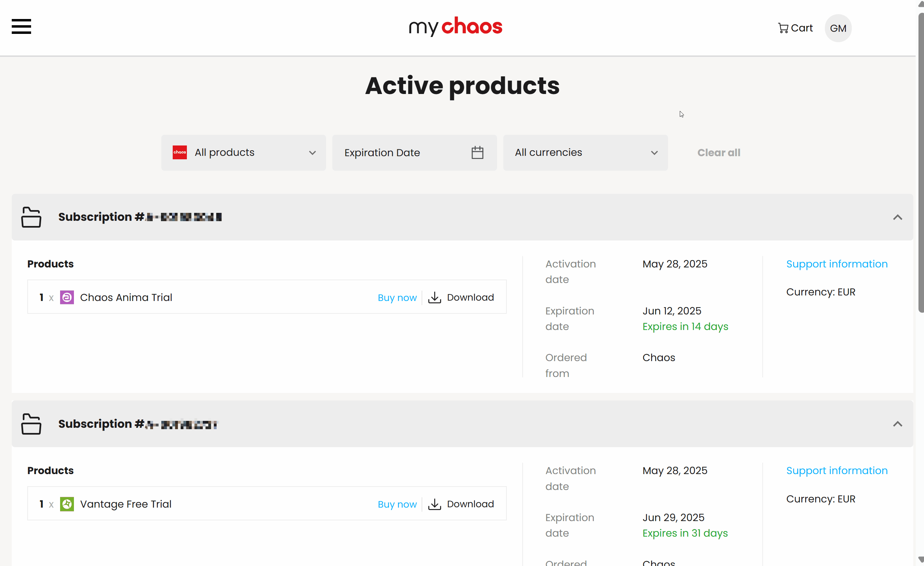The image size is (924, 566).
Task: Click Buy now for Chaos Anima Trial
Action: coord(397,298)
